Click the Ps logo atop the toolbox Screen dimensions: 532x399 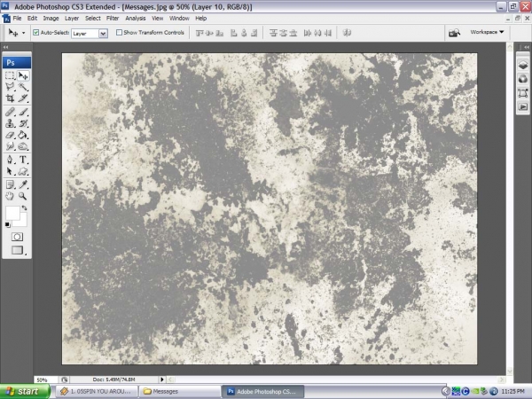17,62
